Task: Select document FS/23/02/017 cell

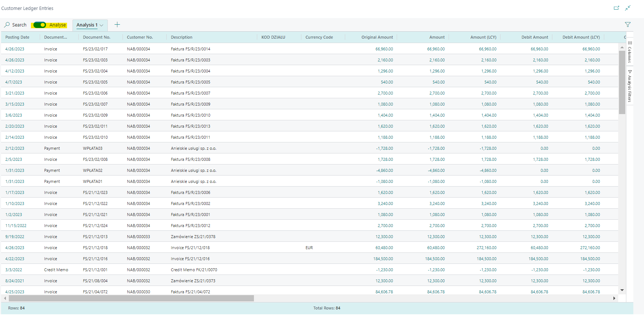Action: (x=95, y=49)
